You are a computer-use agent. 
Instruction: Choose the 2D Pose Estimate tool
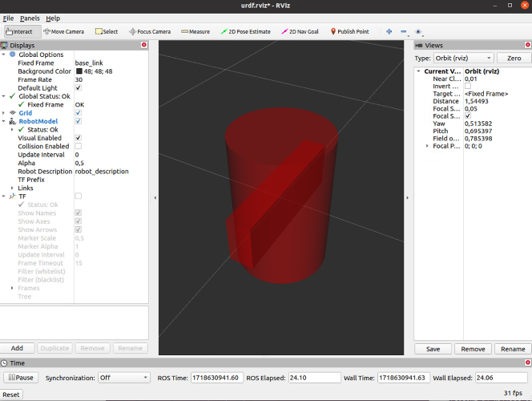point(245,32)
